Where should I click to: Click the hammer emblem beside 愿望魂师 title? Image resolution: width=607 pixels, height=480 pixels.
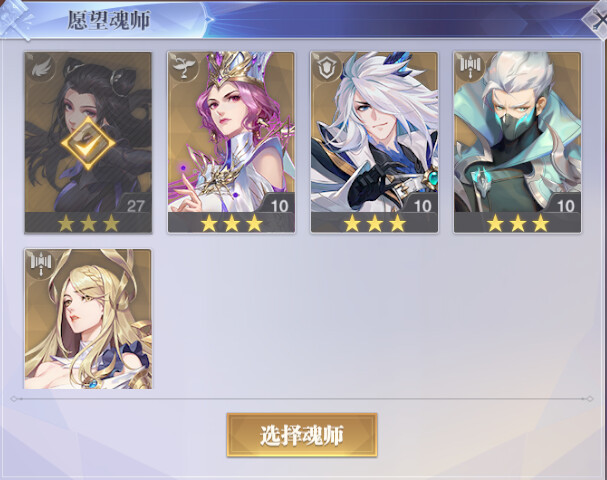coord(15,20)
